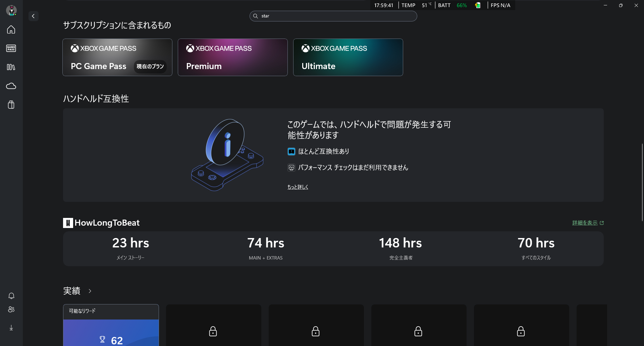This screenshot has height=346, width=644.
Task: Click the 17:59:41 clock readout
Action: (384, 5)
